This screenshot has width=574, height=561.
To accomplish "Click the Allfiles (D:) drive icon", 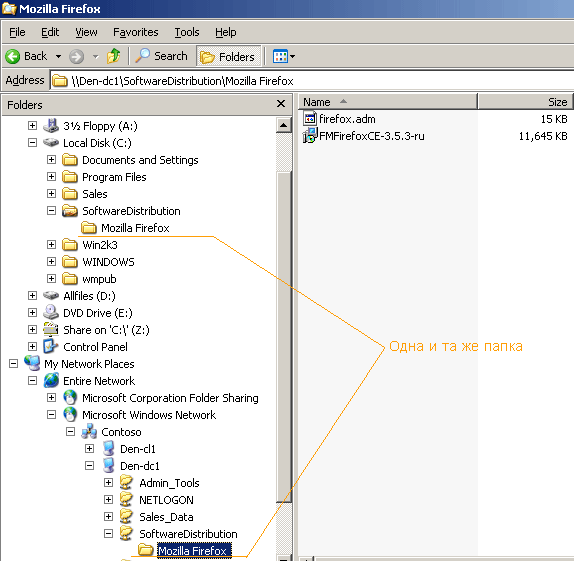I will (x=51, y=295).
